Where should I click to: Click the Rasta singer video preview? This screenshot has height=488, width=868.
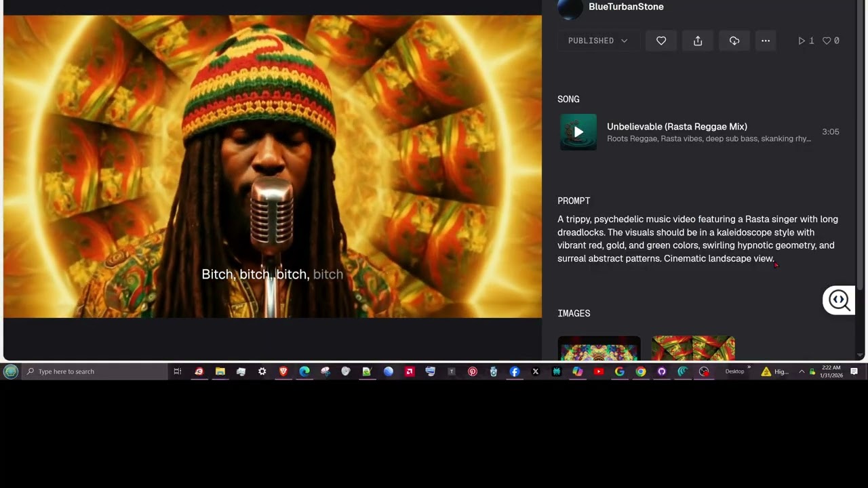point(273,166)
